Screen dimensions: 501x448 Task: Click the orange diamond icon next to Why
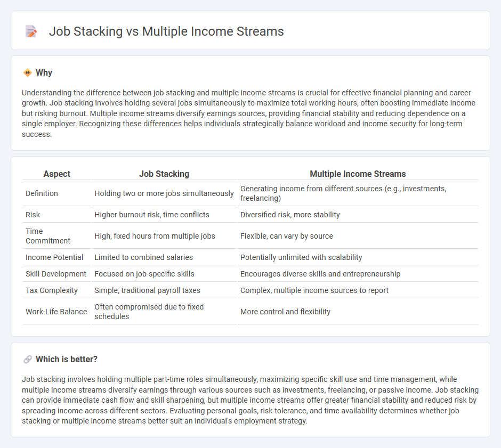tap(28, 73)
